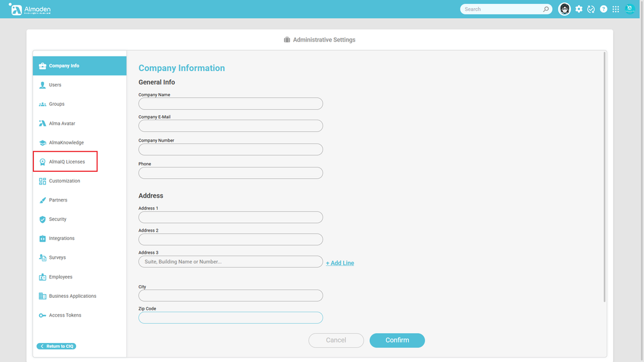The image size is (644, 362).
Task: Open Business Applications section
Action: (x=80, y=296)
